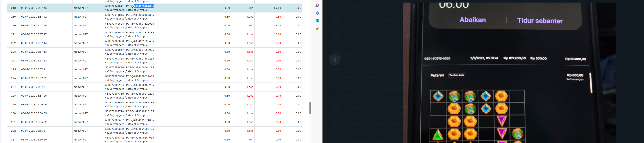Screen dimensions: 644x143
Task: Click timestamp 03-07-2023 05:57:17
Action: (x=34, y=34)
